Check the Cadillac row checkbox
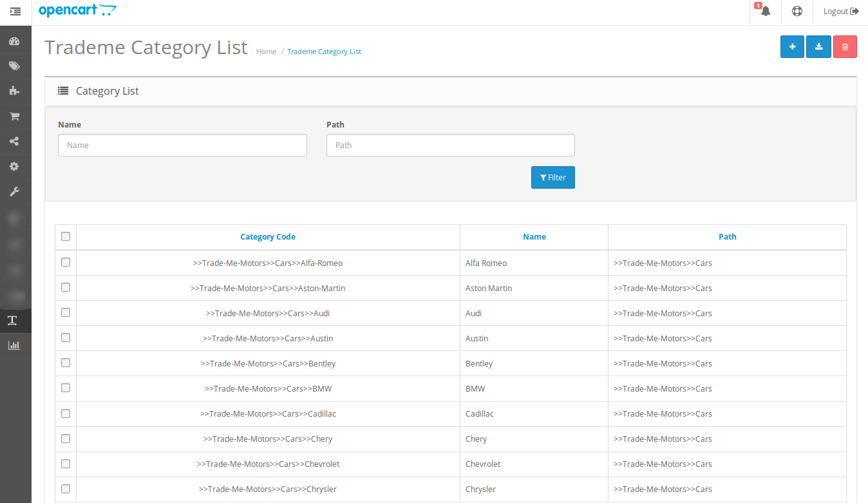Viewport: 868px width, 503px height. coord(66,413)
